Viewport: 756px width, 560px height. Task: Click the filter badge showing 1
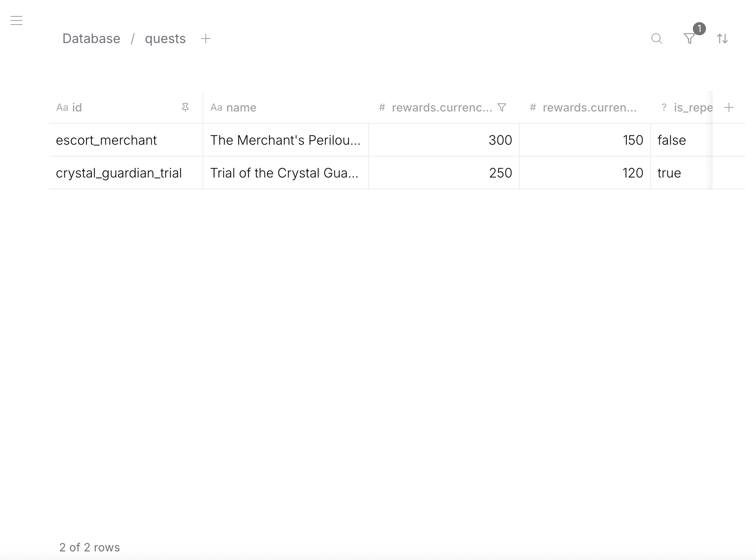click(x=699, y=29)
